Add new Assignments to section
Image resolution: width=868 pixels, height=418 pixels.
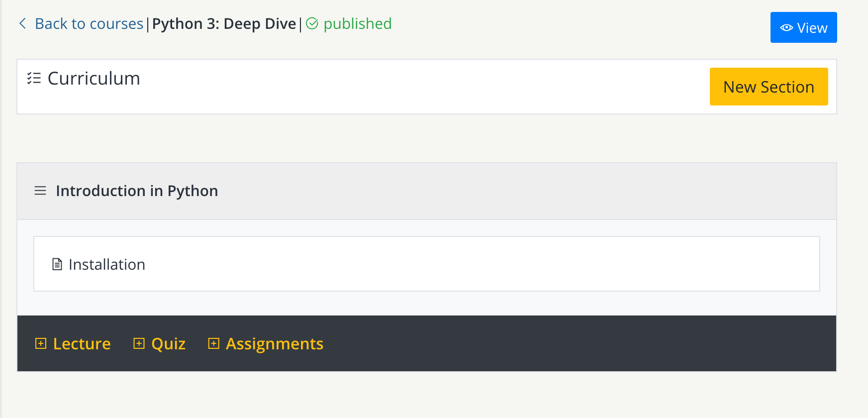click(274, 344)
